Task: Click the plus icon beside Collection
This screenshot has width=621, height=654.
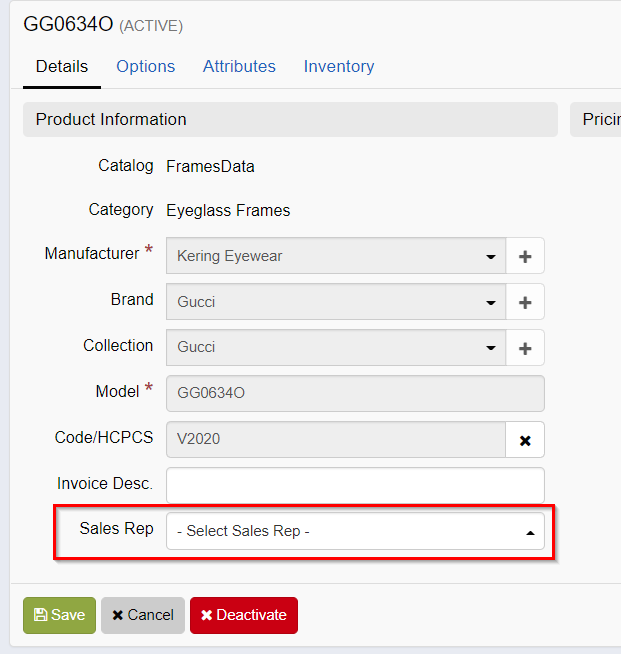Action: point(525,348)
